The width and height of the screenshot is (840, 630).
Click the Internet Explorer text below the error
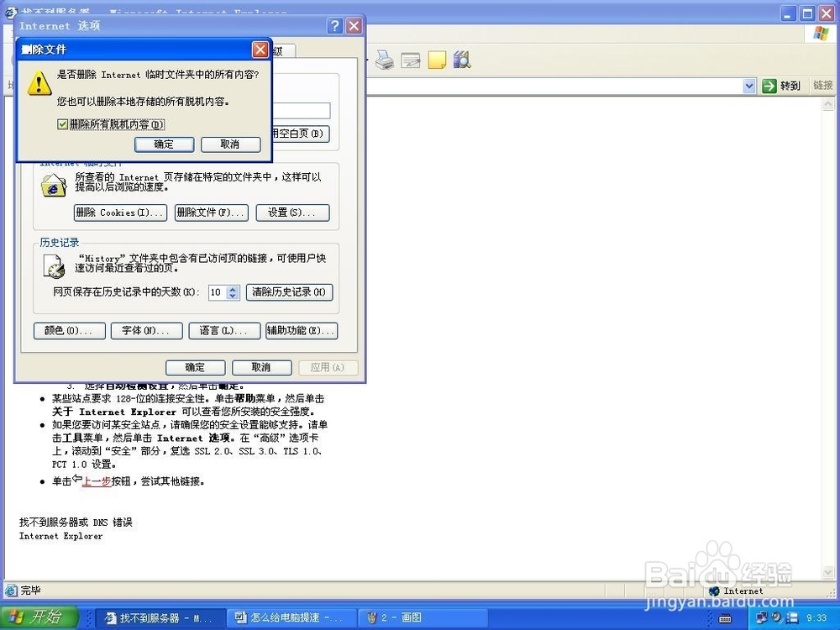(61, 536)
